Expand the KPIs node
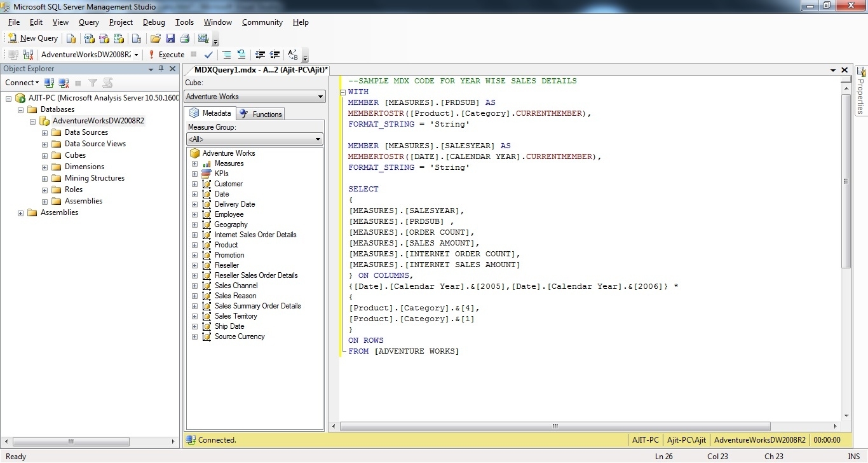The image size is (868, 463). 195,174
